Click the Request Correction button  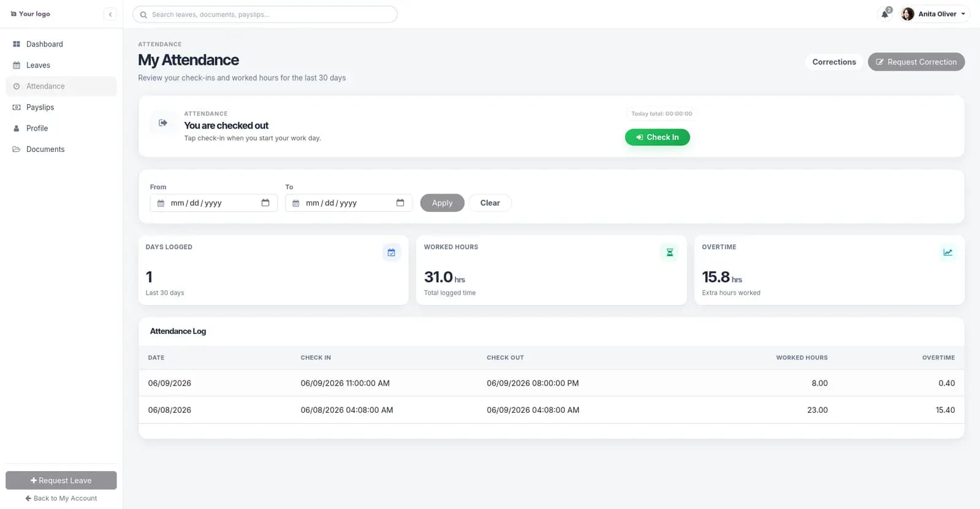[916, 62]
